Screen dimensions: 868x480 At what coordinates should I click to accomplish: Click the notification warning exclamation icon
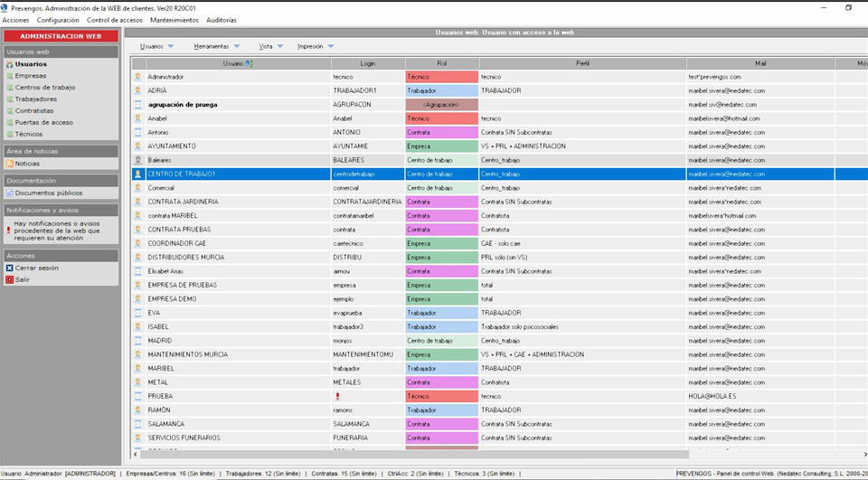(8, 231)
